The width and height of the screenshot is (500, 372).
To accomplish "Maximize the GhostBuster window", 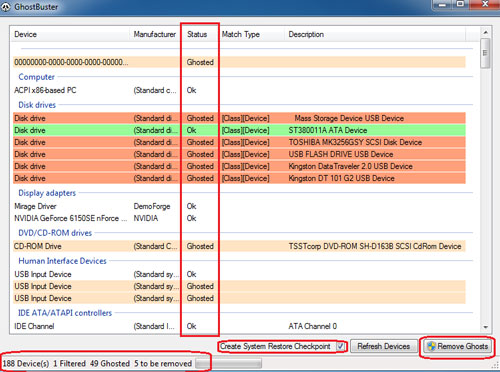I will coord(460,5).
